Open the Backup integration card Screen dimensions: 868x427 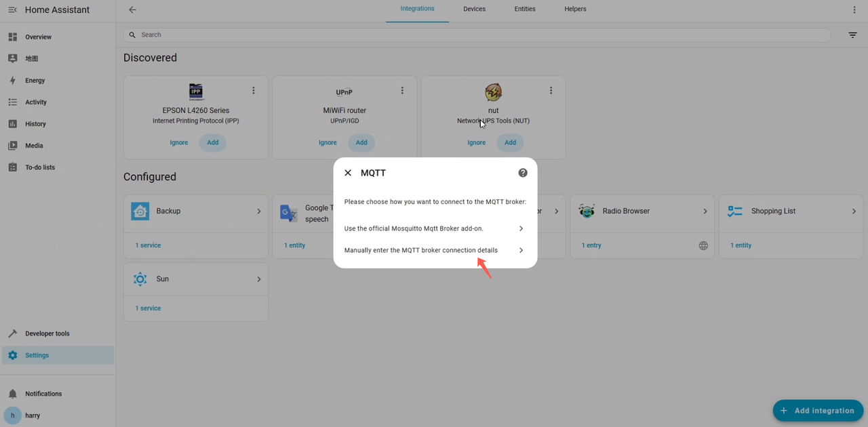click(x=196, y=211)
